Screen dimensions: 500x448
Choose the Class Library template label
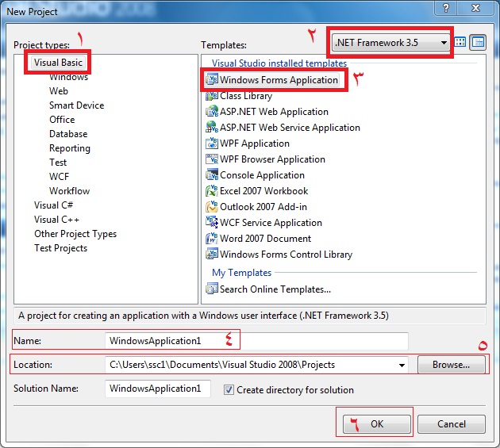(x=246, y=96)
